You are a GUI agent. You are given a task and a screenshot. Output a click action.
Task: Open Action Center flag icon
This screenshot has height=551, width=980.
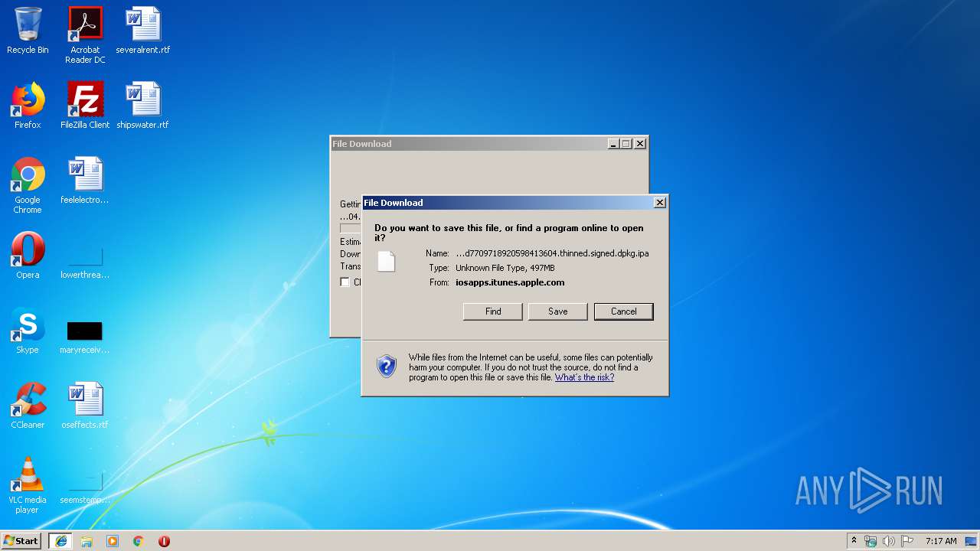coord(907,541)
